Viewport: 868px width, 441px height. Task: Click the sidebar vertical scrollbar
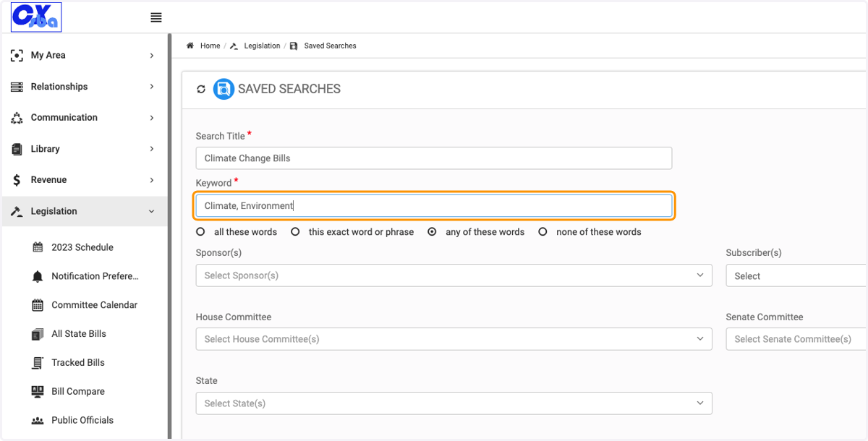(x=169, y=235)
